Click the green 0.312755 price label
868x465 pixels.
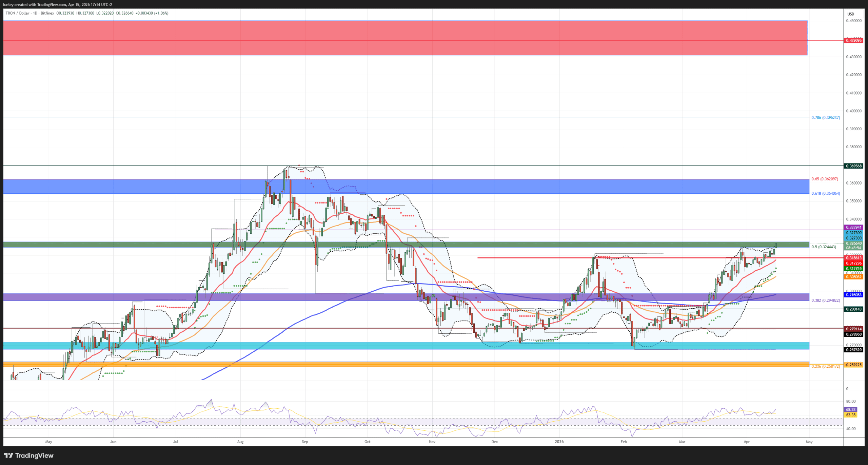[x=853, y=269]
